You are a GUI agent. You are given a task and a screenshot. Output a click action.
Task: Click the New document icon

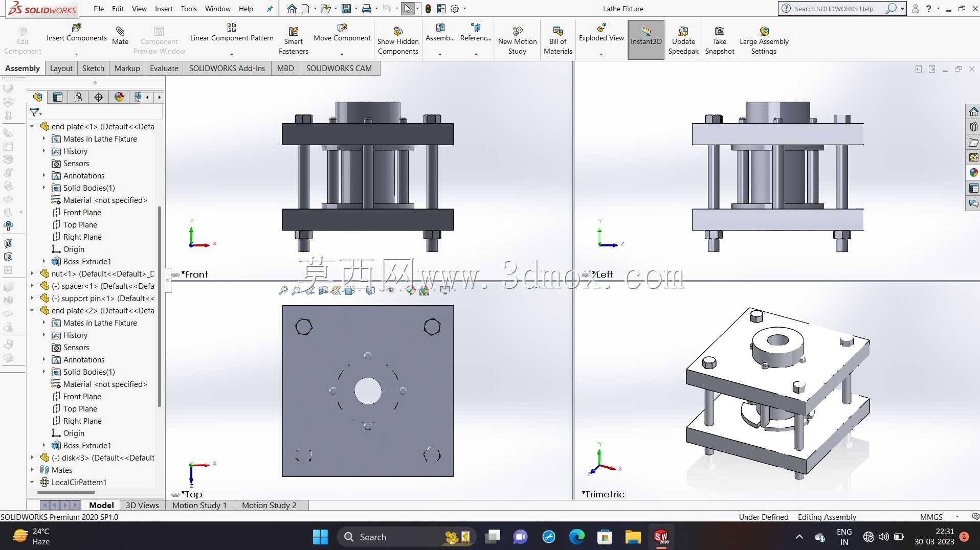[x=305, y=9]
